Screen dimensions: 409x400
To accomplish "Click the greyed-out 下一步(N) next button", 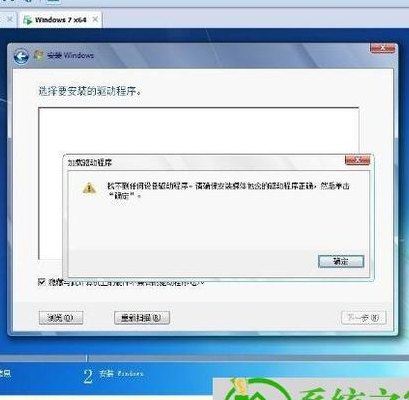I will click(364, 318).
